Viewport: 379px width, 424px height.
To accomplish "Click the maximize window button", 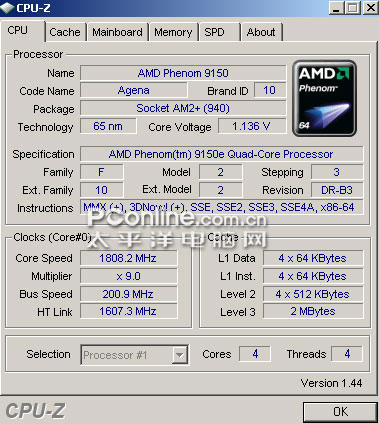I will click(x=353, y=8).
